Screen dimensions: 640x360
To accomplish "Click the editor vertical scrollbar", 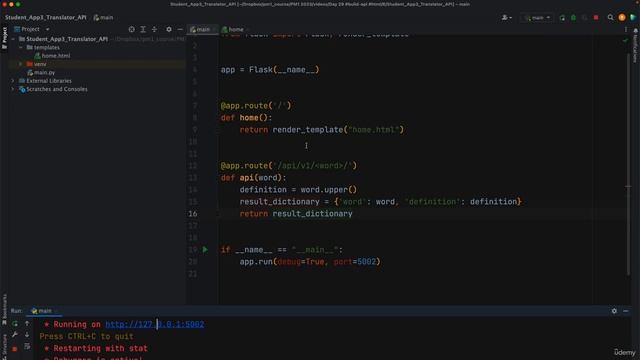I will (x=629, y=163).
